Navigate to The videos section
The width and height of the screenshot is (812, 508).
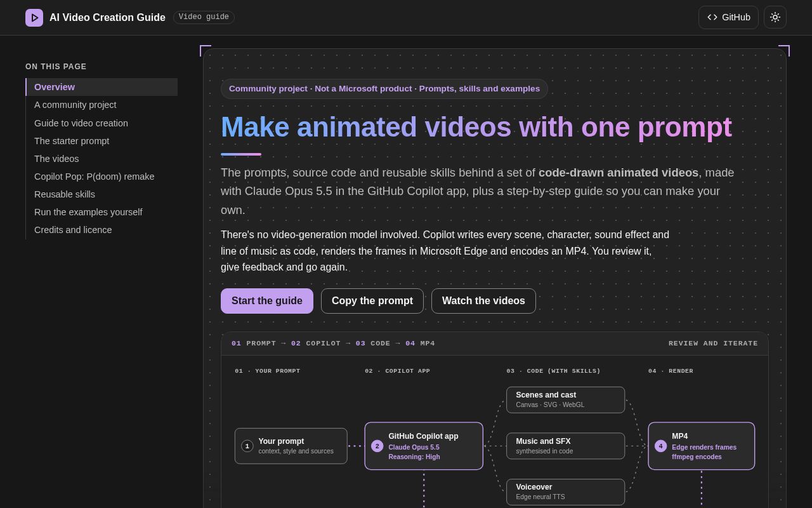101,159
